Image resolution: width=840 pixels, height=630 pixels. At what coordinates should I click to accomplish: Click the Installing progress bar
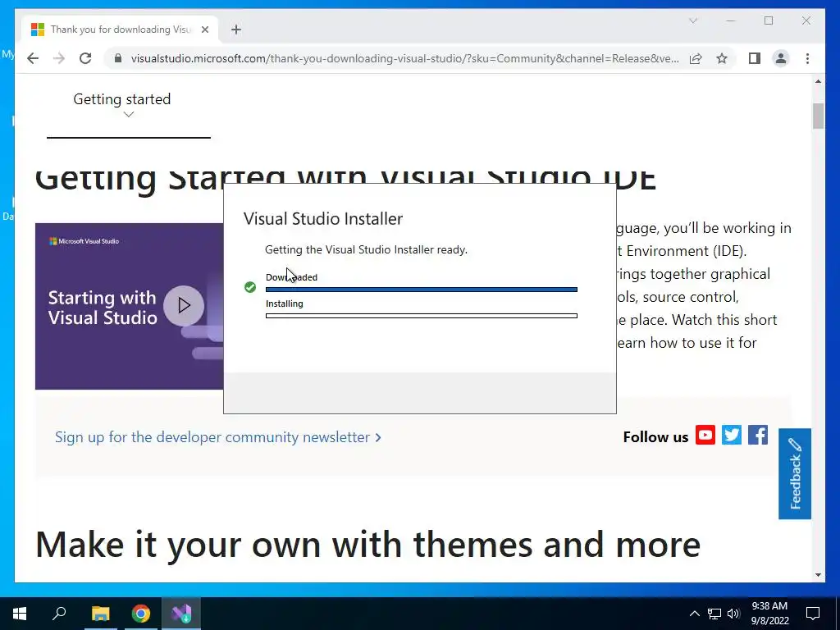point(421,316)
